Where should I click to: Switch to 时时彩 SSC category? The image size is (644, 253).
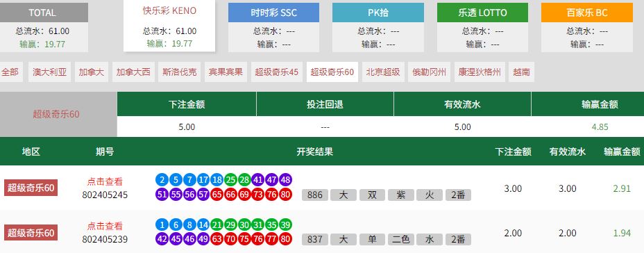(273, 28)
